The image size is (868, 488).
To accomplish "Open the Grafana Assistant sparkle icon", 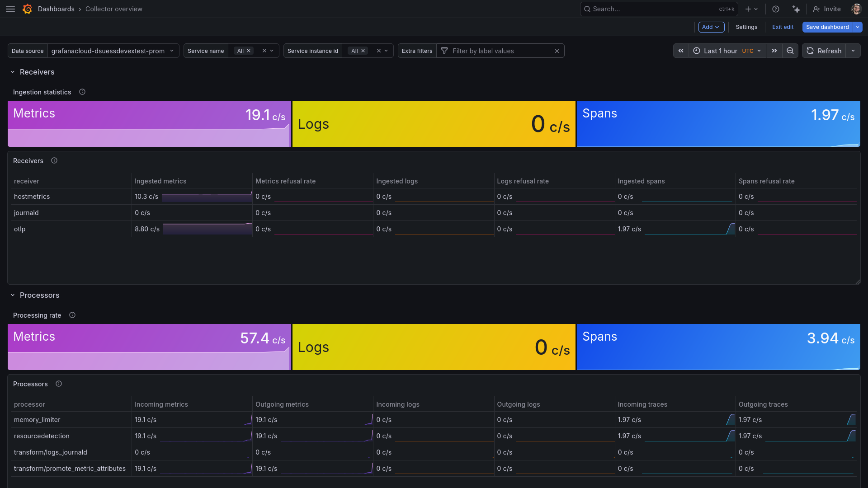I will (x=796, y=9).
